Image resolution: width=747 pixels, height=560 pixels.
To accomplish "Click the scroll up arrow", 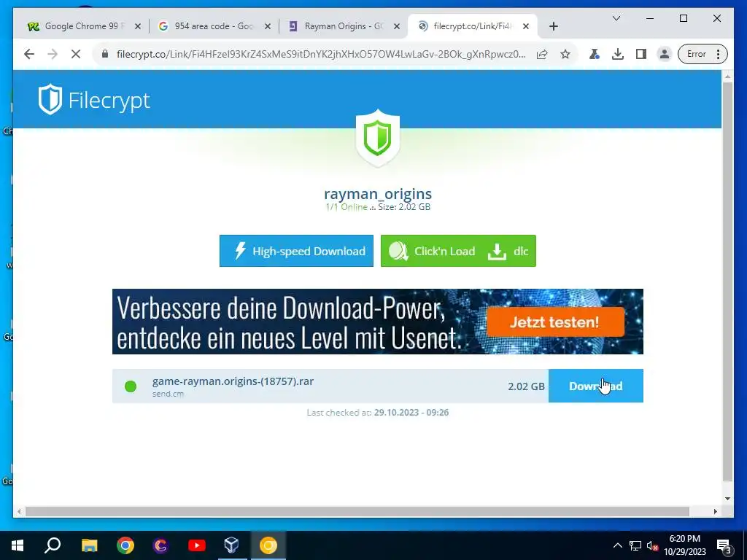I will [x=727, y=77].
